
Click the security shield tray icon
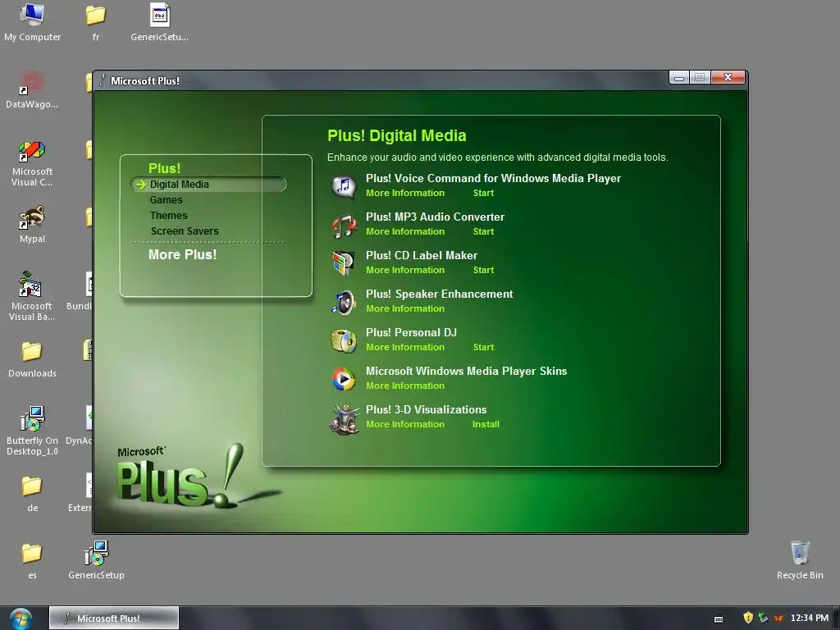[748, 618]
